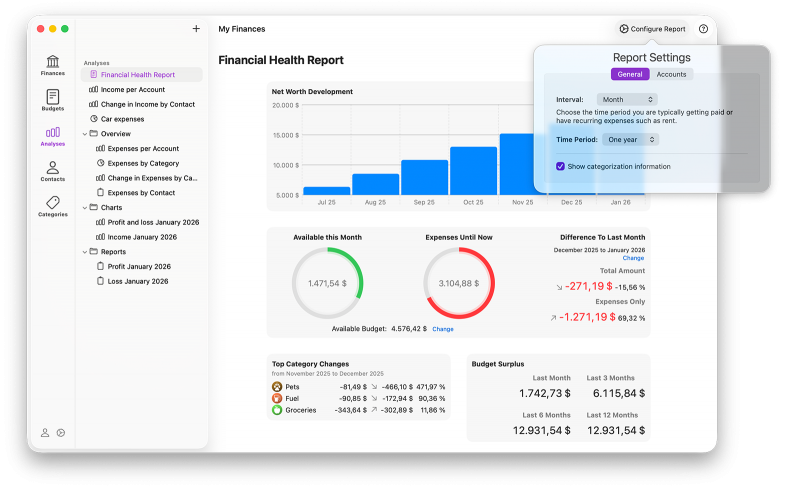Open the Budgets section icon
The width and height of the screenshot is (800, 486).
click(52, 100)
